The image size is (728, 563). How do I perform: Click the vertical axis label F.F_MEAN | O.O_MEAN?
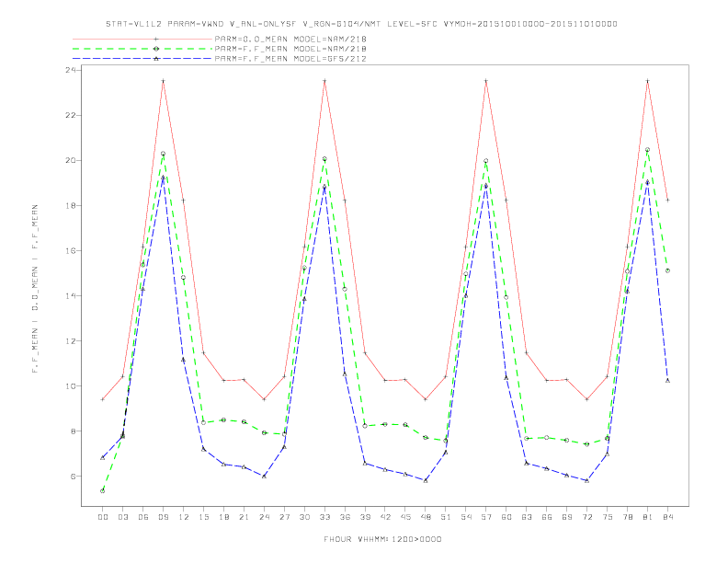pos(35,289)
